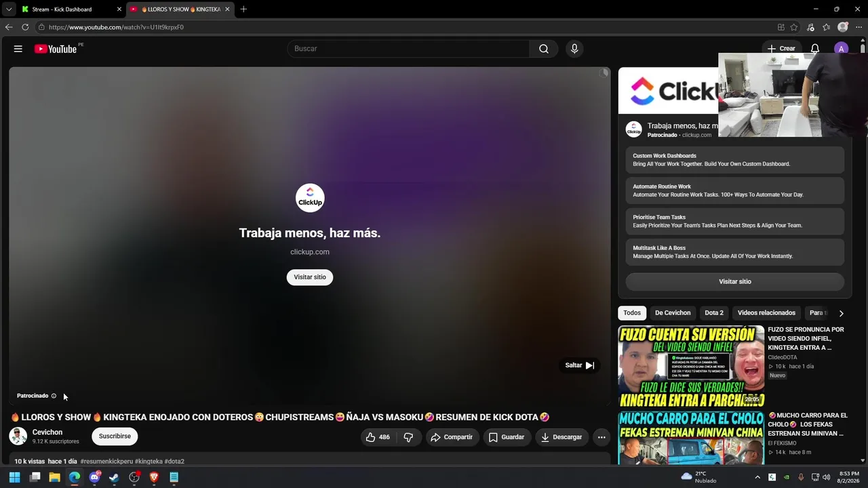Select the Todos filter chip

click(x=632, y=313)
